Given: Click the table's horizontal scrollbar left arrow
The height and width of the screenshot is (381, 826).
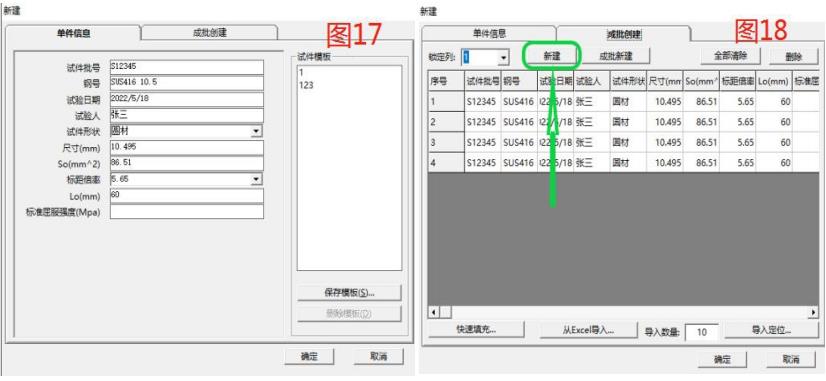Looking at the screenshot, I should click(x=433, y=312).
